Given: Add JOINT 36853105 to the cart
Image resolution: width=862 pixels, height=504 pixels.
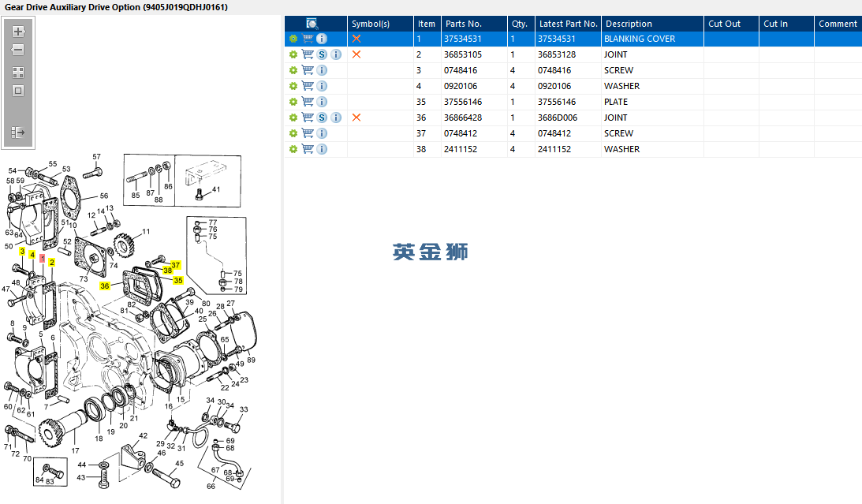Looking at the screenshot, I should pyautogui.click(x=308, y=55).
